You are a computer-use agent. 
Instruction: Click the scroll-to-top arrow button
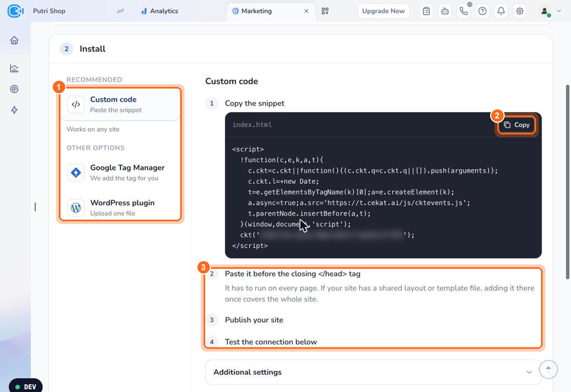click(548, 369)
